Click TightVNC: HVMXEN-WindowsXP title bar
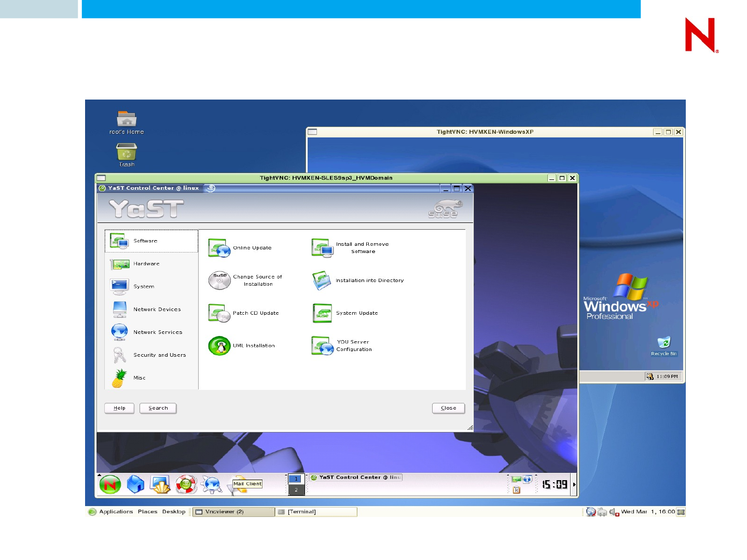This screenshot has height=560, width=747. click(x=485, y=132)
